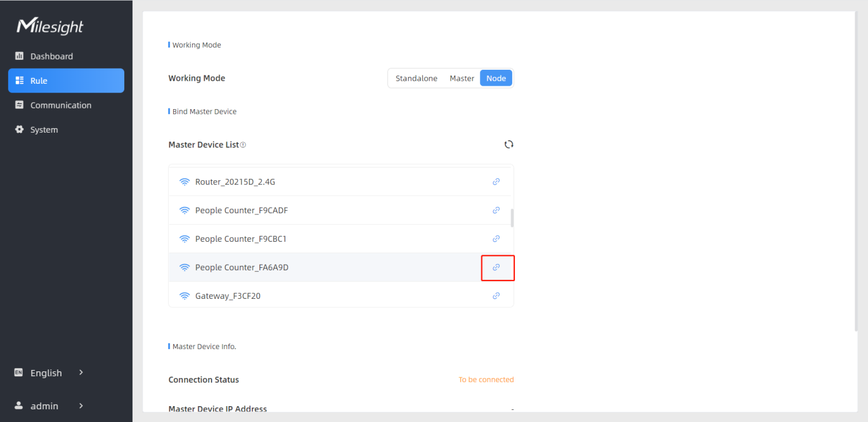The height and width of the screenshot is (422, 868).
Task: Switch working mode to Master
Action: (462, 78)
